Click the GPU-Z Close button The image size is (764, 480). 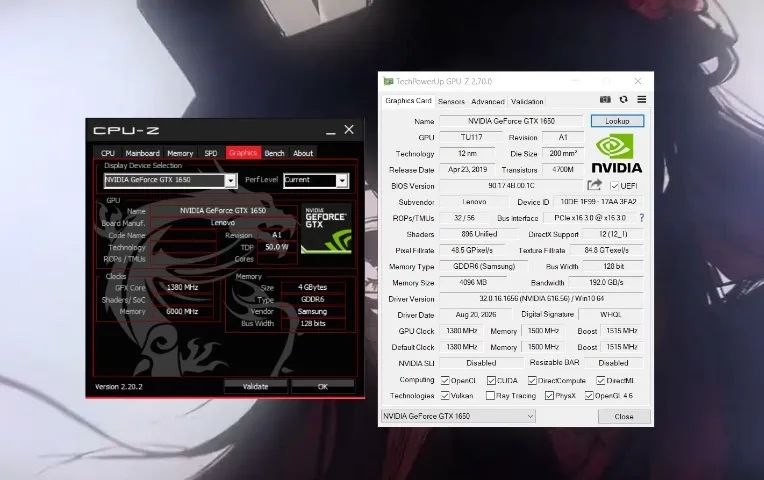coord(624,416)
